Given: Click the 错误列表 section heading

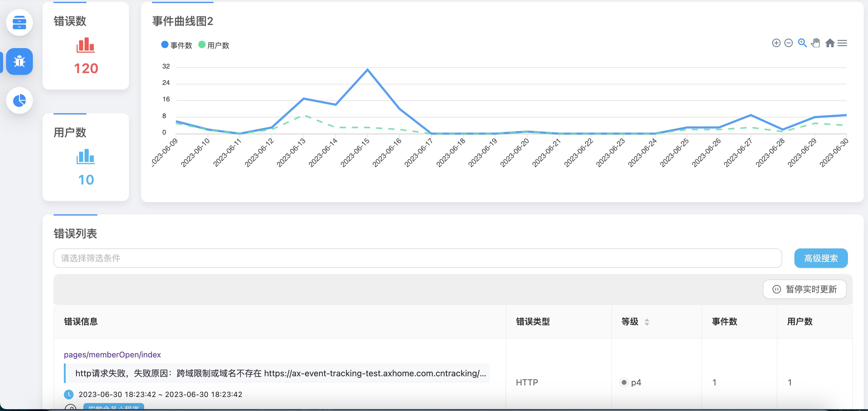Looking at the screenshot, I should (x=75, y=234).
